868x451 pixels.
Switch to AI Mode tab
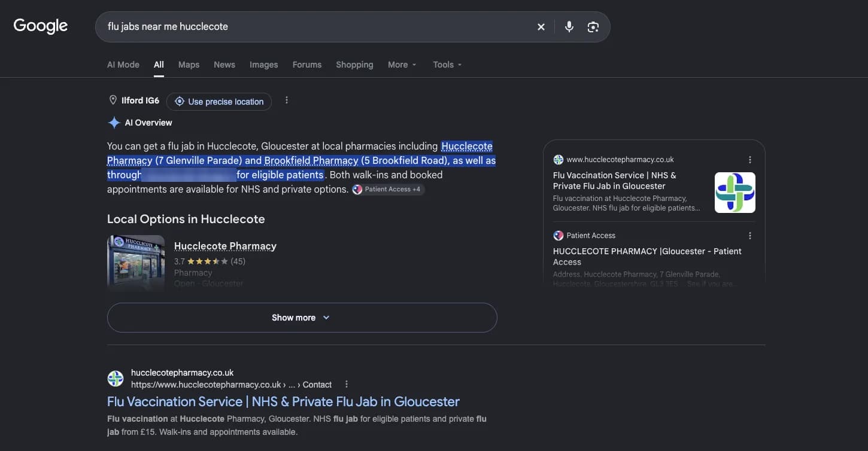point(123,65)
